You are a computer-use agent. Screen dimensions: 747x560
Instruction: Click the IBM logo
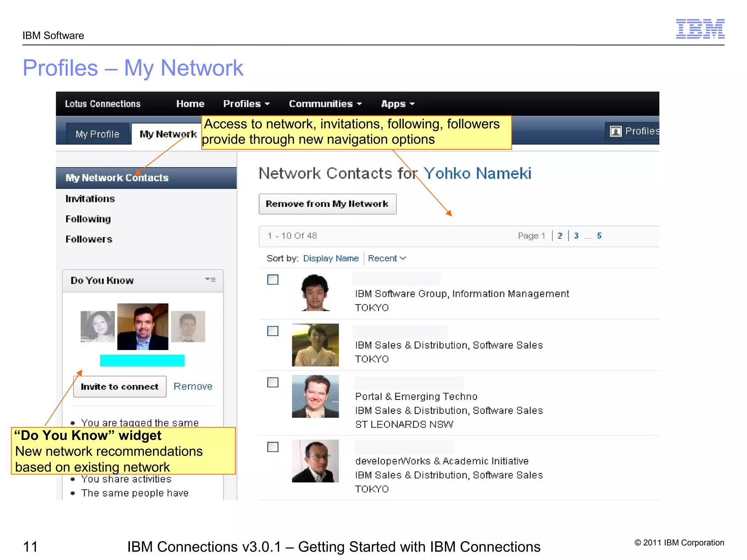(700, 28)
